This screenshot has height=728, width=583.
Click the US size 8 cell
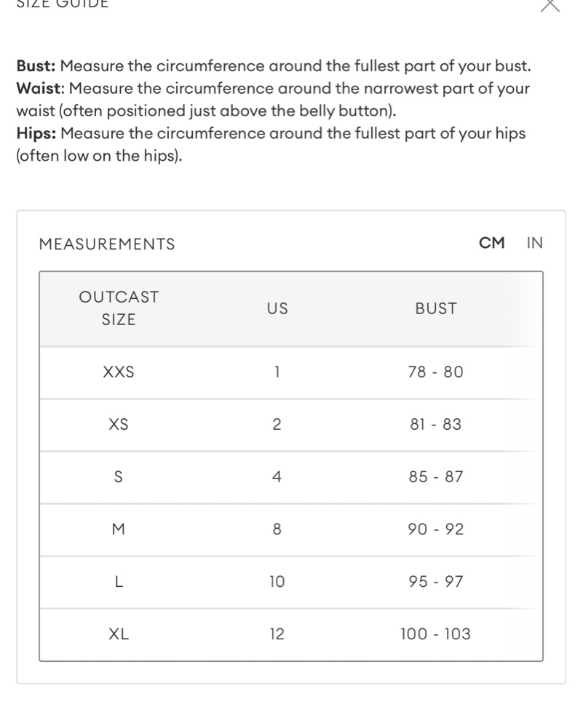coord(277,529)
